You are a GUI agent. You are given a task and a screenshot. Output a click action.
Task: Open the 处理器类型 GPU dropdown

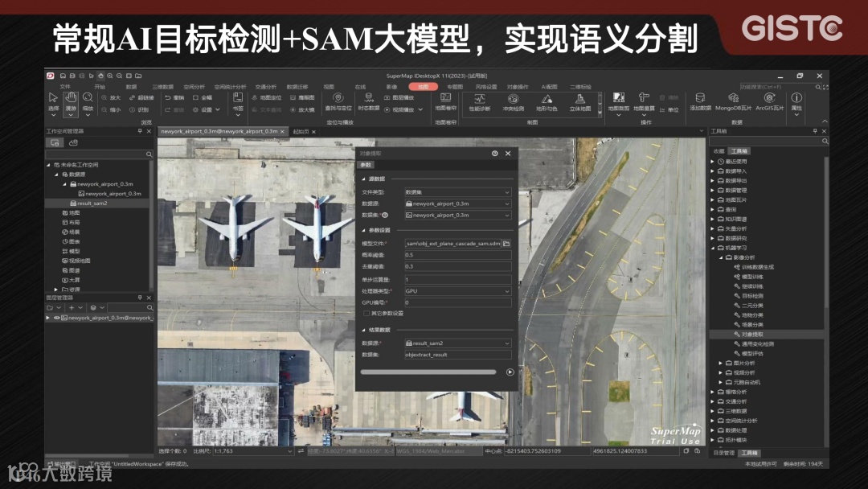click(506, 291)
